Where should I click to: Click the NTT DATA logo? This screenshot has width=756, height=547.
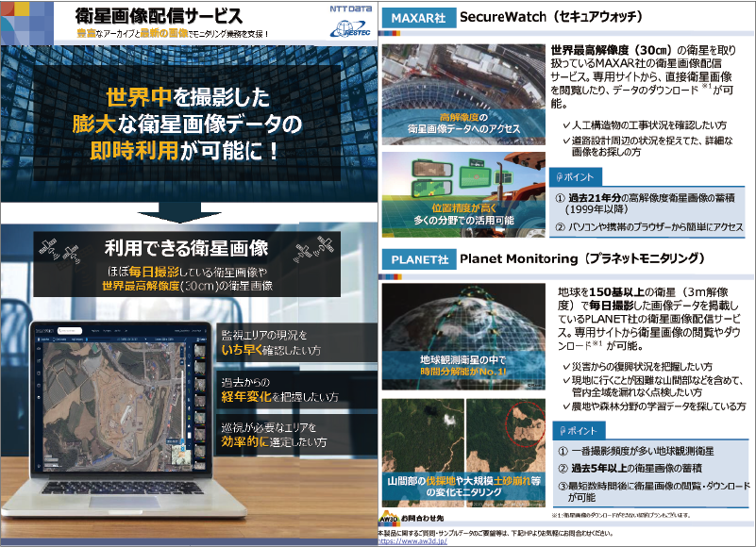pyautogui.click(x=350, y=8)
